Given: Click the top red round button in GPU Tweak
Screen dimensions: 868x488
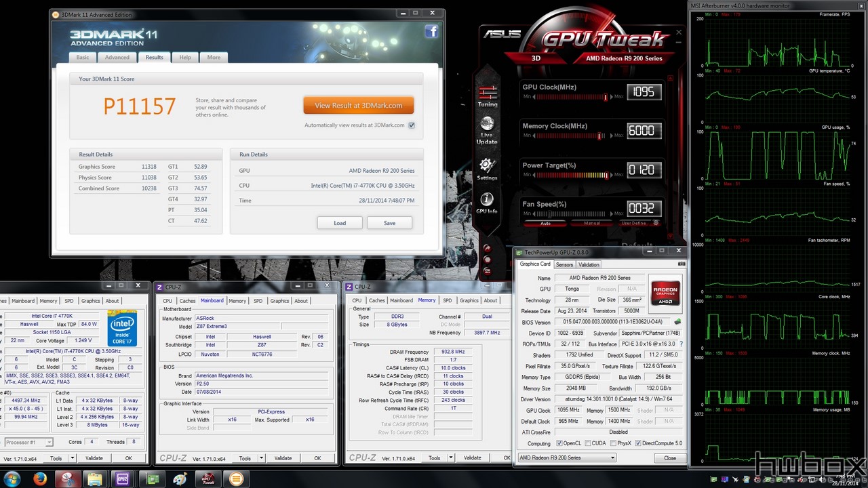Looking at the screenshot, I should pos(486,247).
